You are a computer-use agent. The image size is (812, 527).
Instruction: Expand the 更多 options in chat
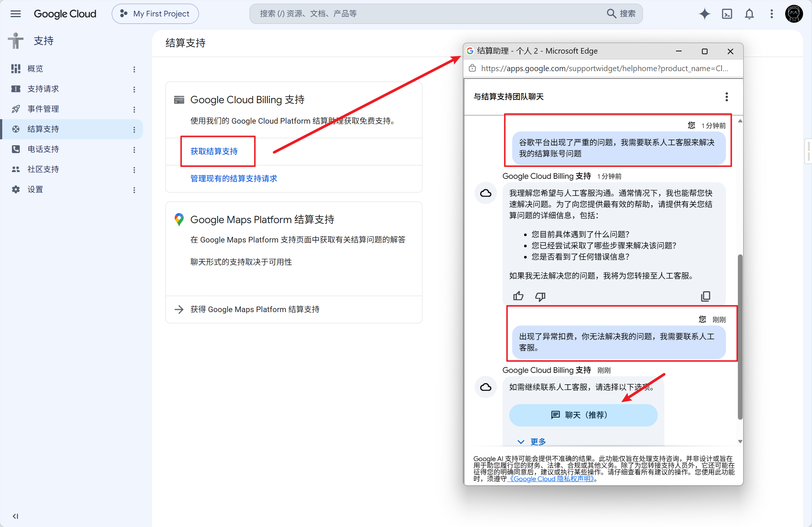(532, 441)
